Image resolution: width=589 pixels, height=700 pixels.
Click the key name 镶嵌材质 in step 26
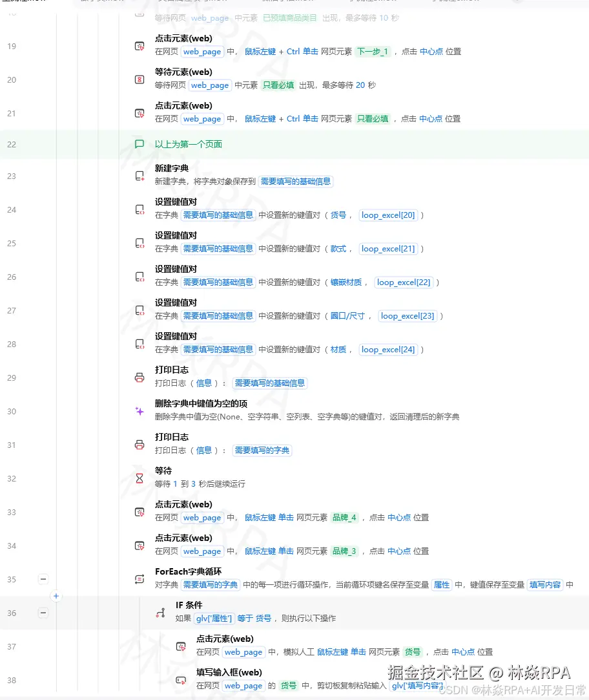tap(346, 282)
